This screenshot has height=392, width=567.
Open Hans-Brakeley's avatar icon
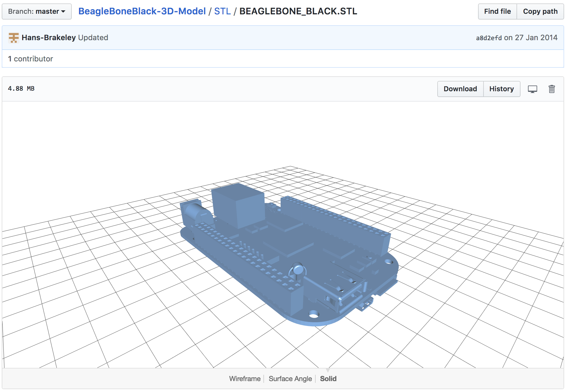click(x=13, y=38)
